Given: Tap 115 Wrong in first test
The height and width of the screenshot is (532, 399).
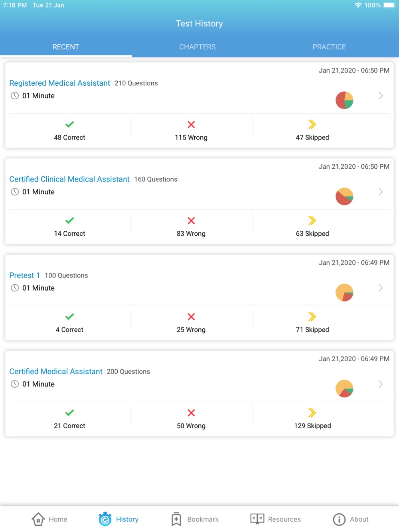Looking at the screenshot, I should [191, 137].
